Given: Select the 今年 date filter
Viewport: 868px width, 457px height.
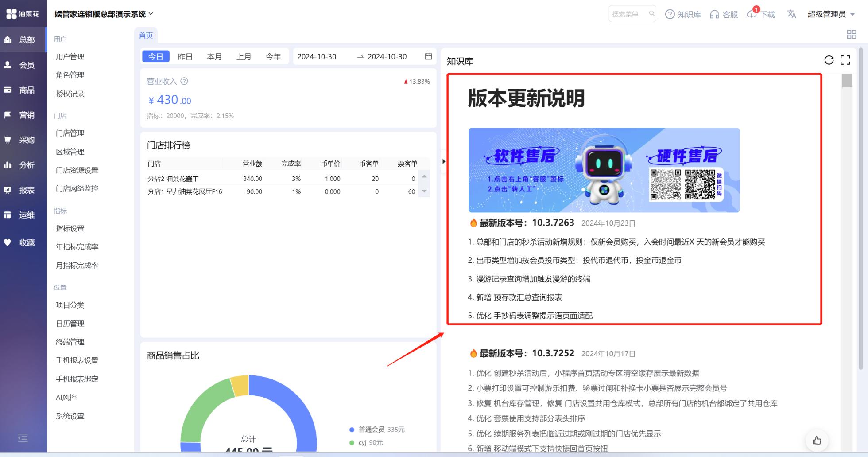Looking at the screenshot, I should [273, 56].
